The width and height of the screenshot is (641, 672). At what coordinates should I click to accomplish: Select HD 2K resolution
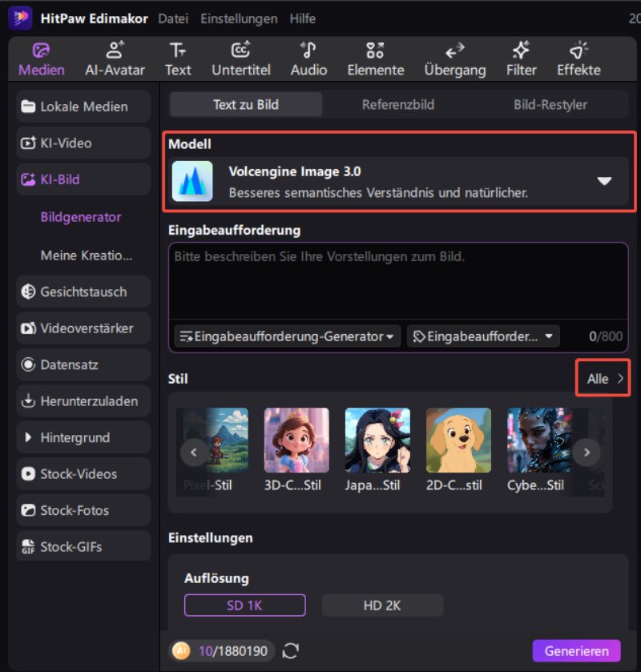tap(382, 606)
